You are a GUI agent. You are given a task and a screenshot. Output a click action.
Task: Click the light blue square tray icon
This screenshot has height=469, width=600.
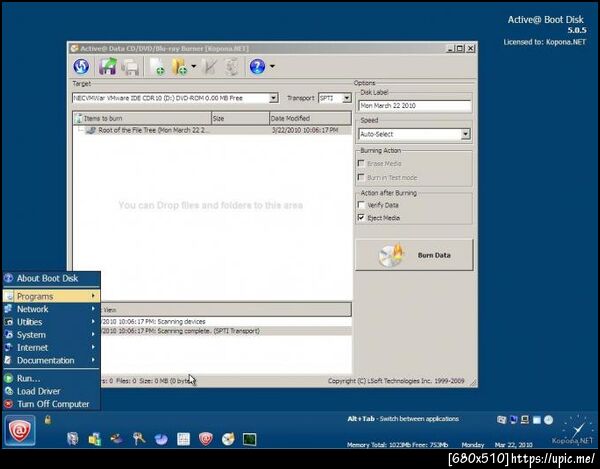point(537,420)
